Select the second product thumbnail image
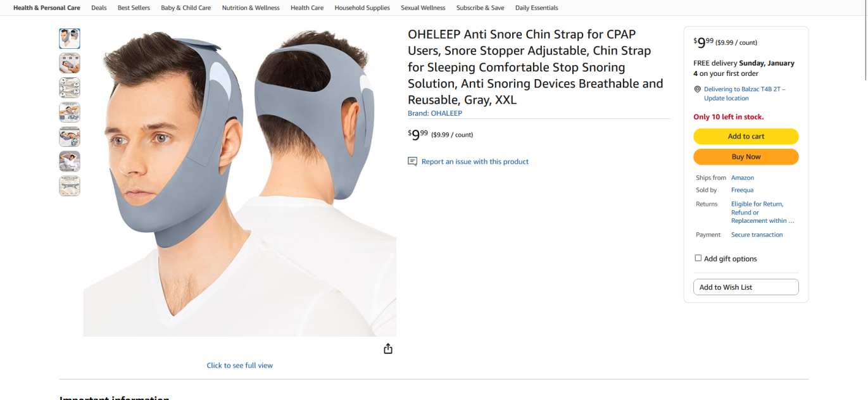 tap(70, 63)
